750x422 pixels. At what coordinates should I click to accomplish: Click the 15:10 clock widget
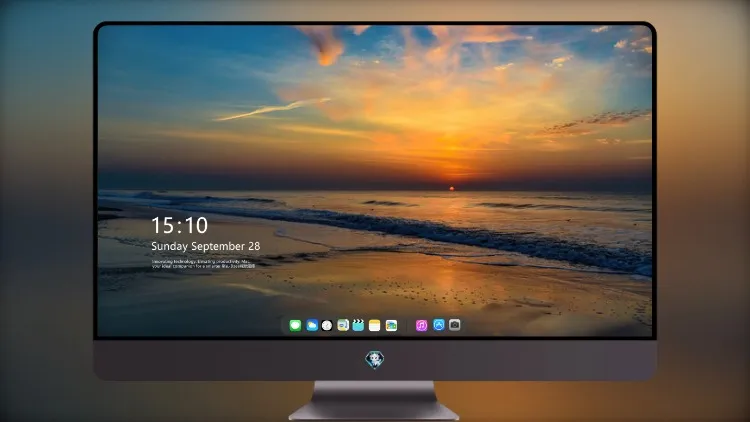(179, 225)
